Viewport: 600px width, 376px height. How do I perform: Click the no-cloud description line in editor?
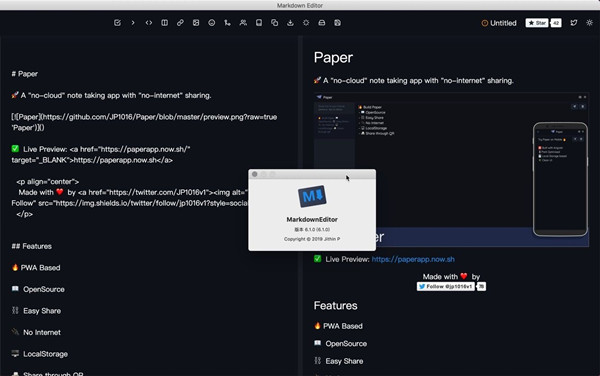click(111, 95)
